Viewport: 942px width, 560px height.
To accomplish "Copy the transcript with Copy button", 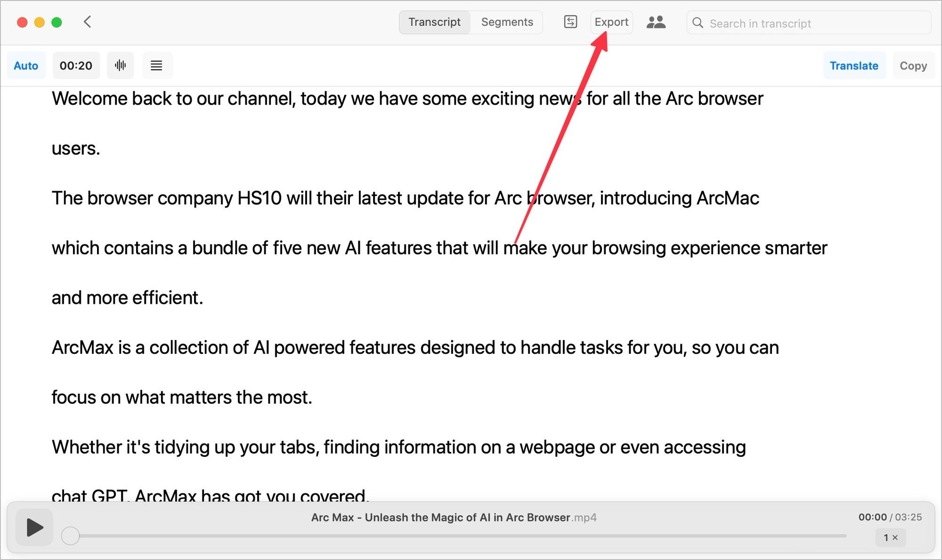I will pyautogui.click(x=913, y=65).
